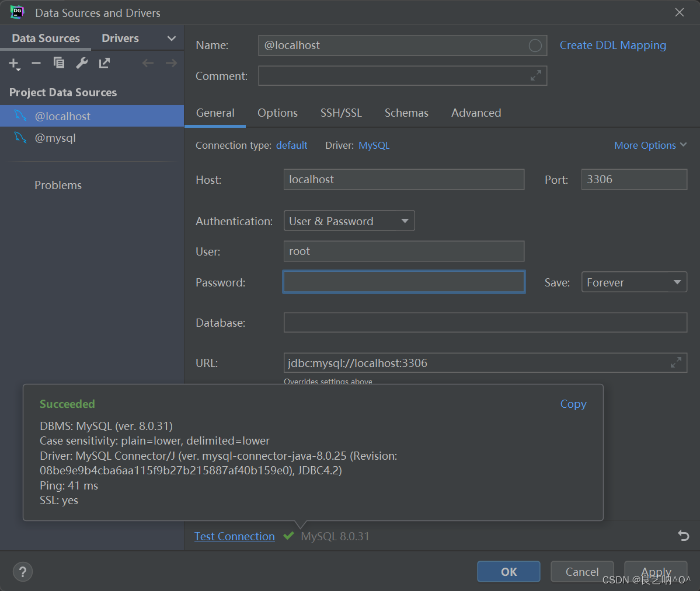Click the URL field with jdbc:mysql://localhost:3306
This screenshot has width=700, height=591.
click(485, 363)
